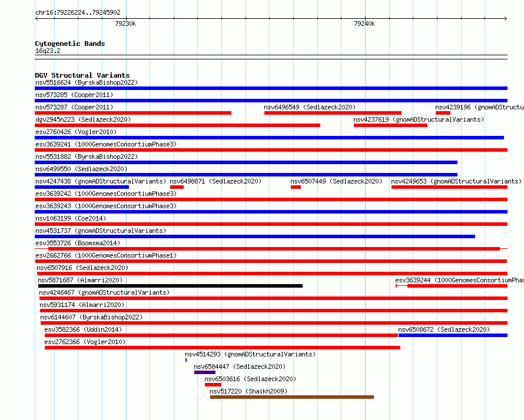
Task: Click the DGV Structural Variants track title
Action: click(x=82, y=75)
